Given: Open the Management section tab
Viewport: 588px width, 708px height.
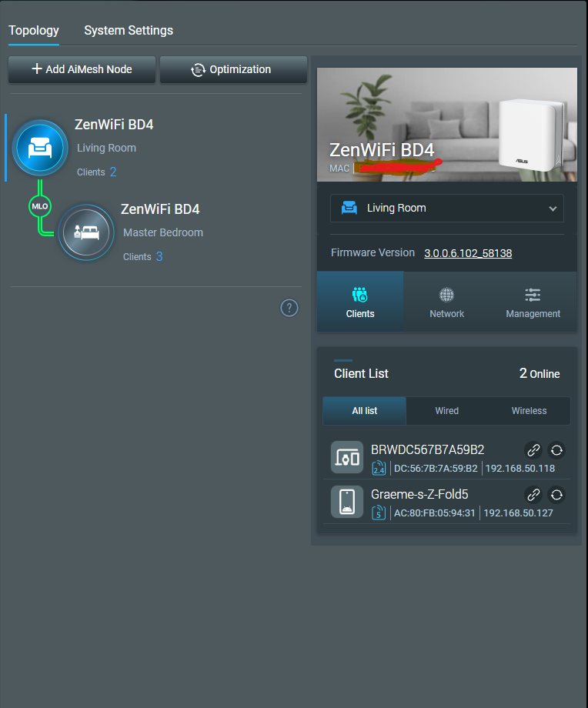Looking at the screenshot, I should [533, 302].
